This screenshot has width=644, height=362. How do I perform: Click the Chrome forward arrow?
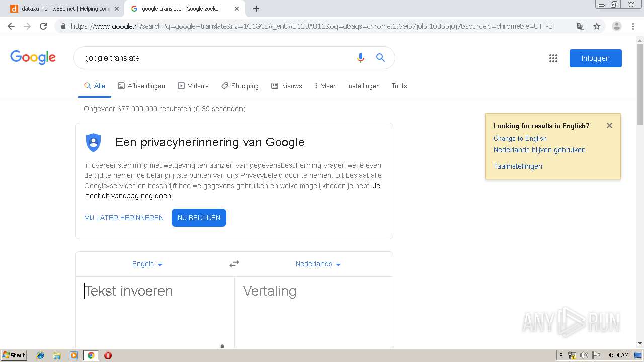(27, 26)
